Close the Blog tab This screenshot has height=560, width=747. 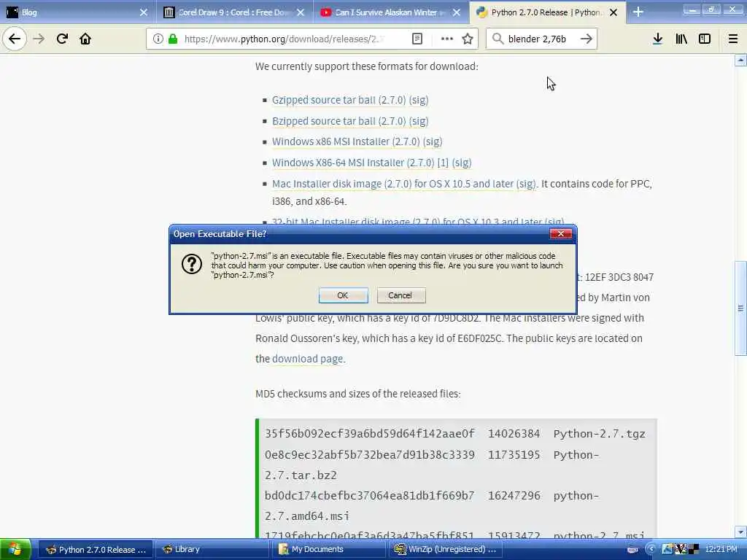pos(144,12)
